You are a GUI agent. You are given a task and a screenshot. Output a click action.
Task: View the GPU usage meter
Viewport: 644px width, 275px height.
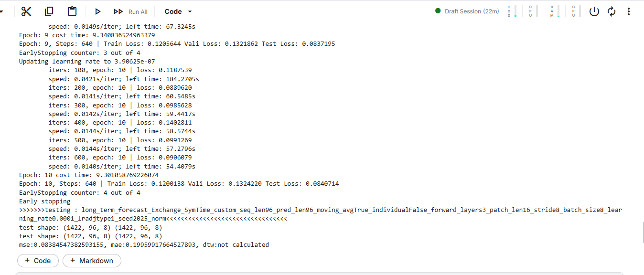576,11
